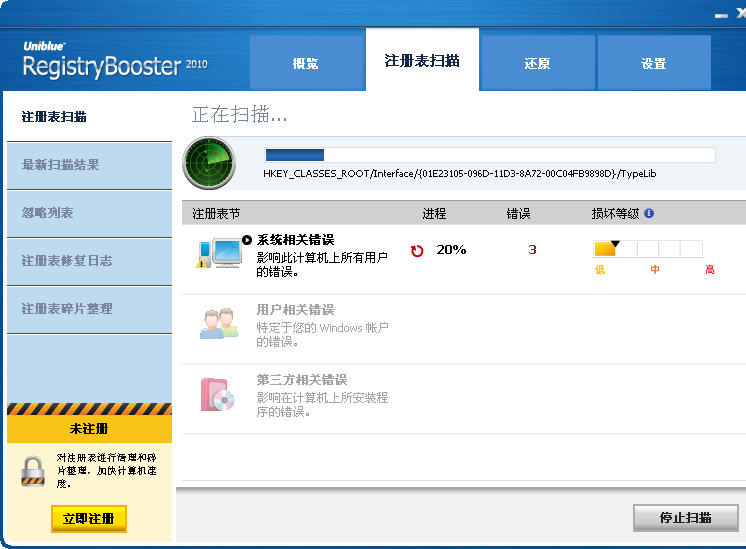
Task: Click the 未注册 banner label
Action: pos(89,429)
